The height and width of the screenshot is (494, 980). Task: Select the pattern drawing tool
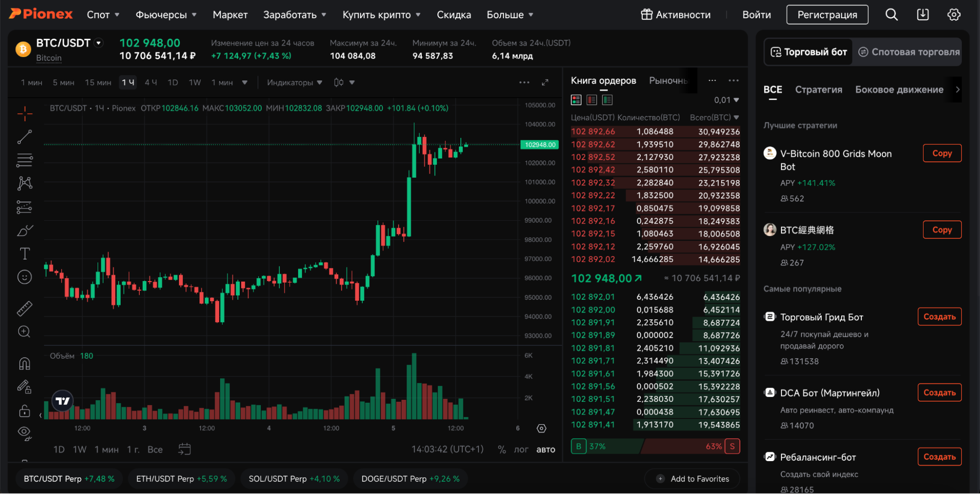25,183
